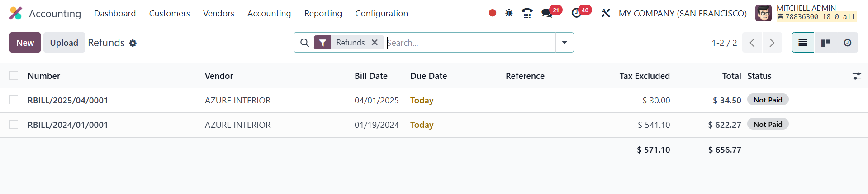Viewport: 868px width, 194px height.
Task: Open the activities clock icon
Action: point(576,13)
